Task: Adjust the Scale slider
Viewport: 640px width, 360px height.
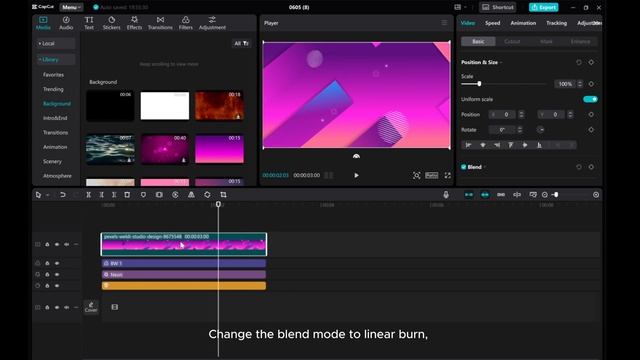Action: [479, 84]
